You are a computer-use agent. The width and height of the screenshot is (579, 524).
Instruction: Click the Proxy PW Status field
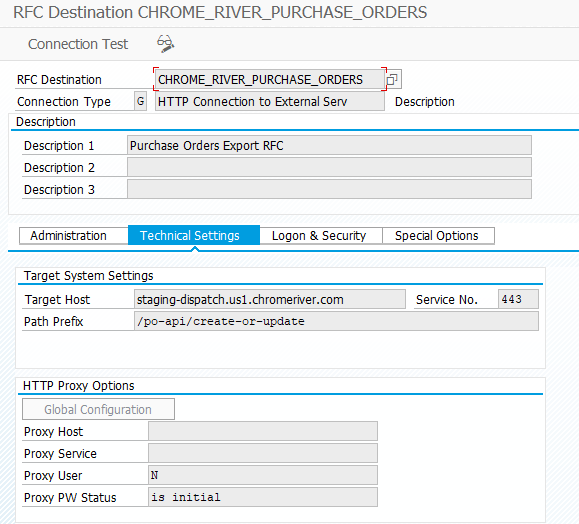[263, 497]
